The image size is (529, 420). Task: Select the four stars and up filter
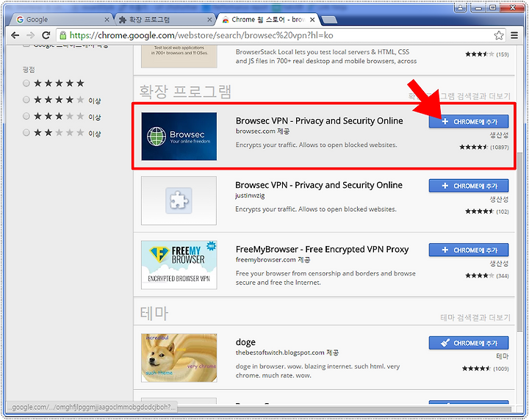coord(26,99)
